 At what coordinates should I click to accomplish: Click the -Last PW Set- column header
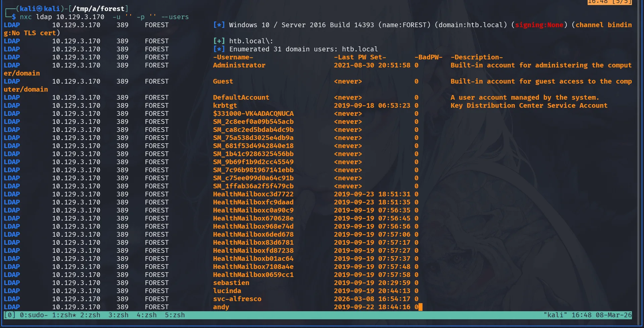(360, 57)
